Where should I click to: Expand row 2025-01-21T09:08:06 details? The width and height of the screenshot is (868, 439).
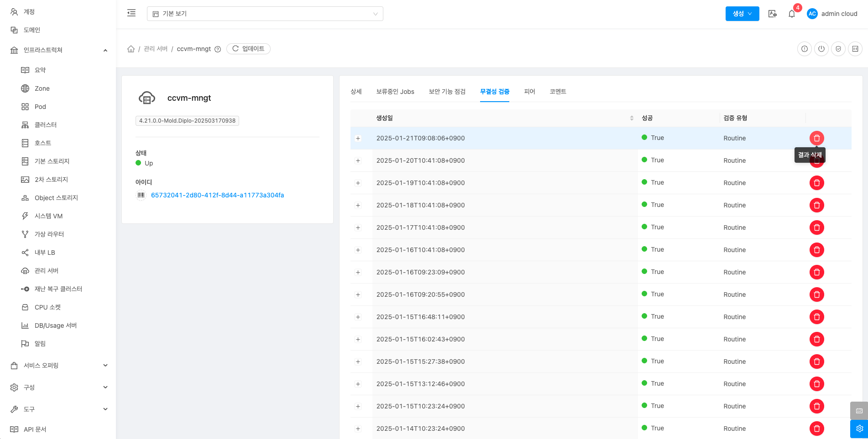coord(358,139)
